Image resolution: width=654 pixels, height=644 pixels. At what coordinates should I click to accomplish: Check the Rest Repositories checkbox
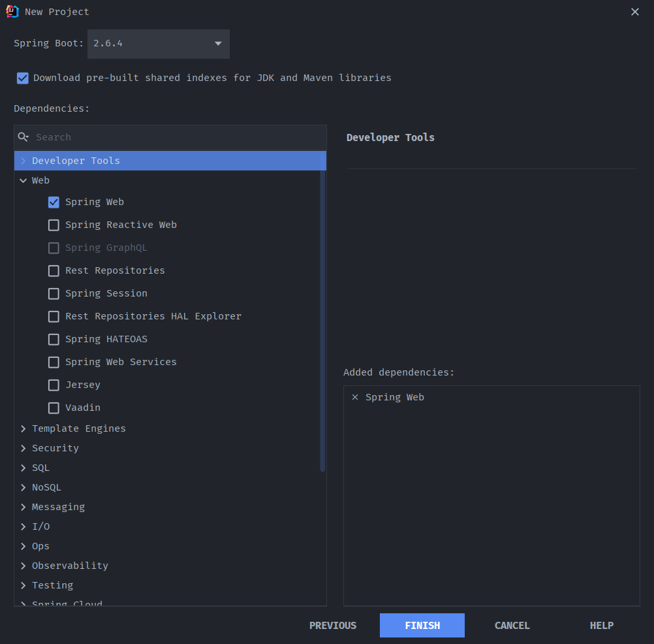pos(54,271)
